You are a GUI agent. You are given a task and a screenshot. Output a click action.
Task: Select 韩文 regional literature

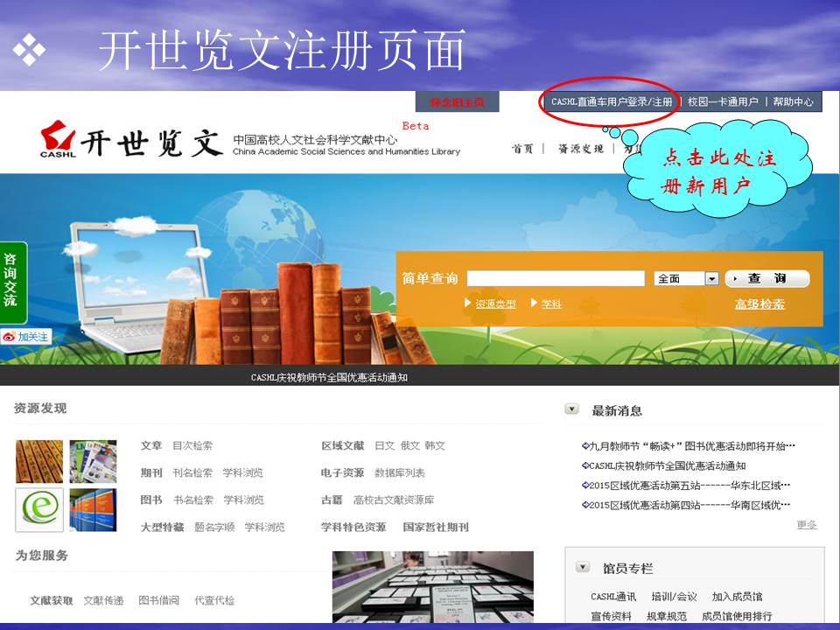pos(435,445)
